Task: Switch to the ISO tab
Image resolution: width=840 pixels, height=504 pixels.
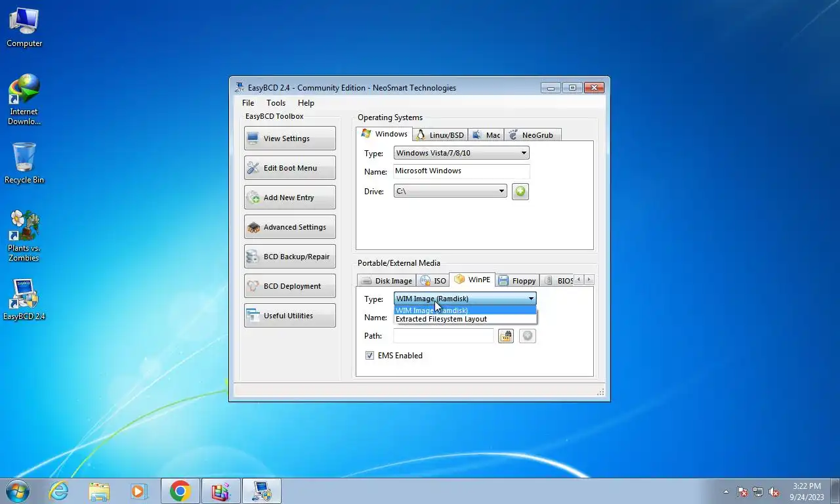Action: coord(433,281)
